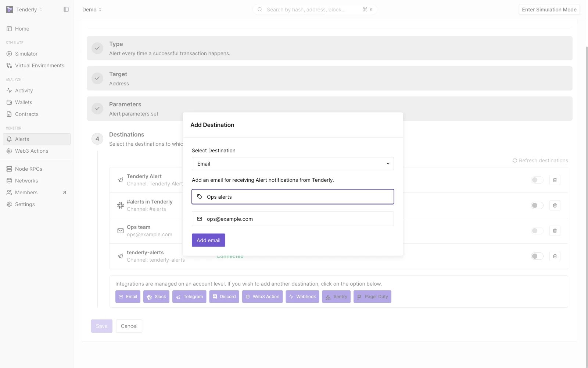The width and height of the screenshot is (588, 368).
Task: Open Contracts in sidebar
Action: [x=37, y=114]
